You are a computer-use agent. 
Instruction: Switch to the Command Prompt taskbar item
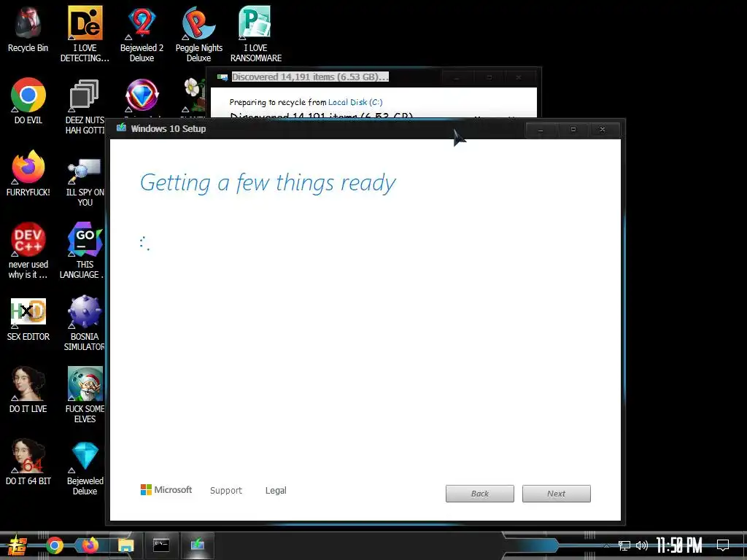(x=161, y=545)
